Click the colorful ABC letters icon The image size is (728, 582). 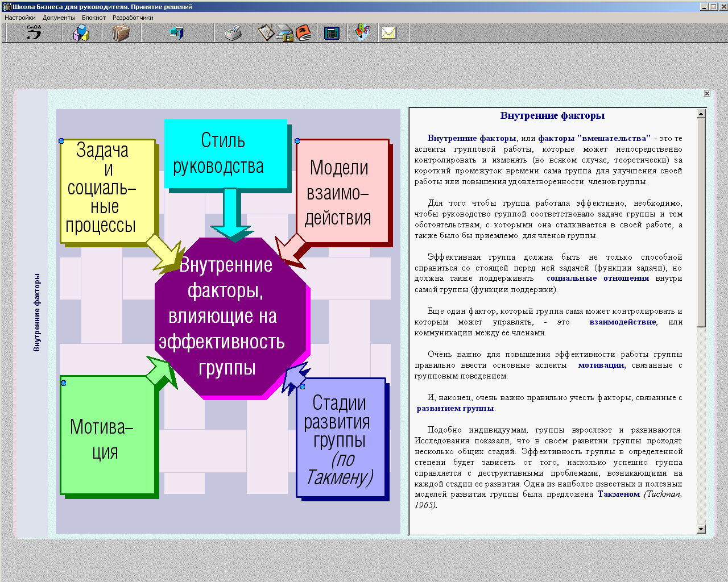(362, 32)
